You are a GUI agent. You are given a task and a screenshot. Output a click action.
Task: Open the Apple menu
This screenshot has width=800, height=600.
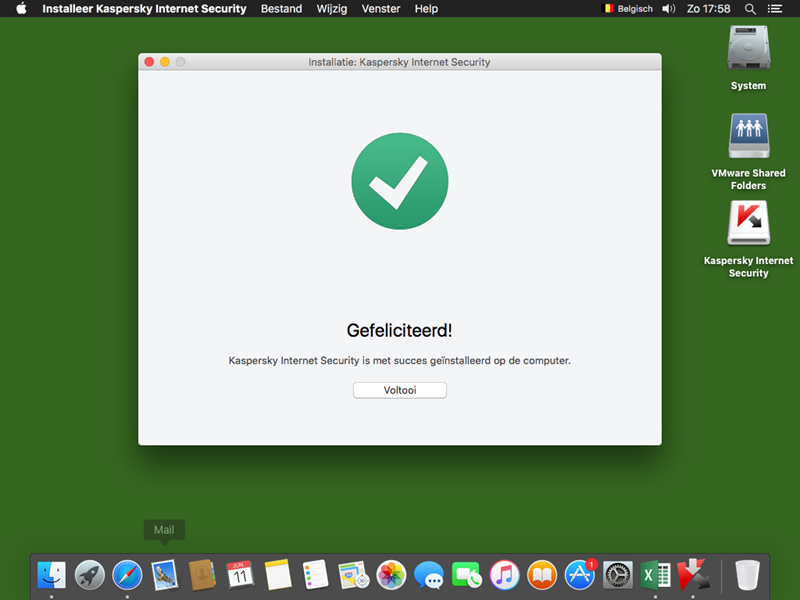pos(21,9)
